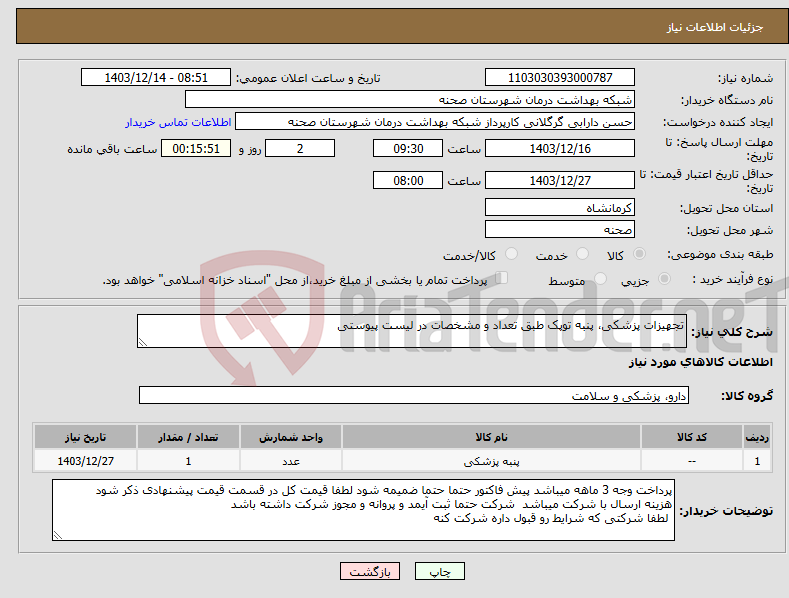789x598 pixels.
Task: Click the remaining days field showing 2
Action: point(300,148)
